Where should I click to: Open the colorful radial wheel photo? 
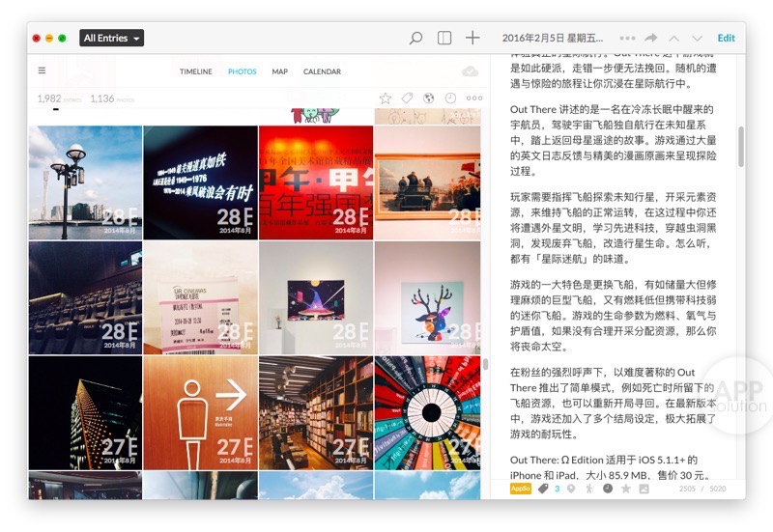[x=427, y=413]
